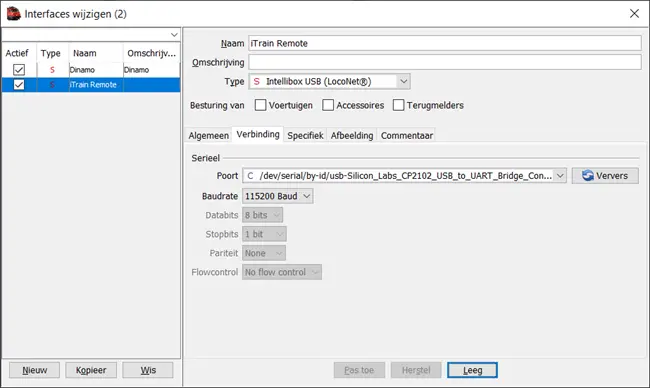Open the Type dropdown Intellibox USB (LocoNet)
The width and height of the screenshot is (650, 388).
click(x=403, y=81)
